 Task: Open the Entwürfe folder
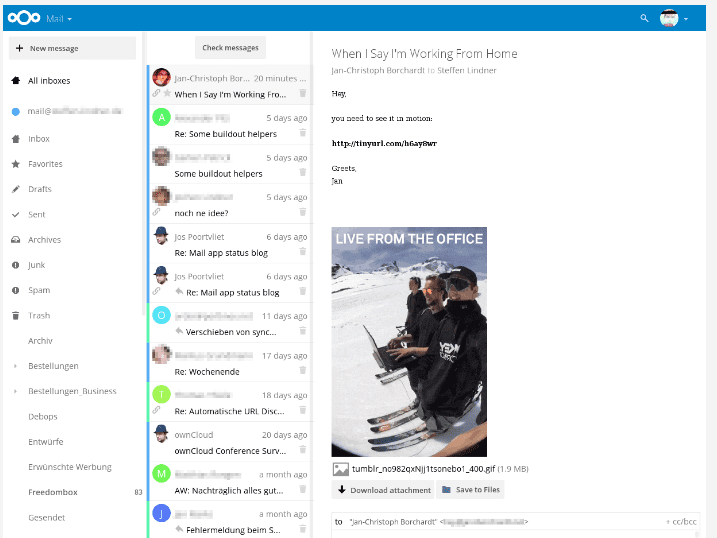[x=46, y=442]
